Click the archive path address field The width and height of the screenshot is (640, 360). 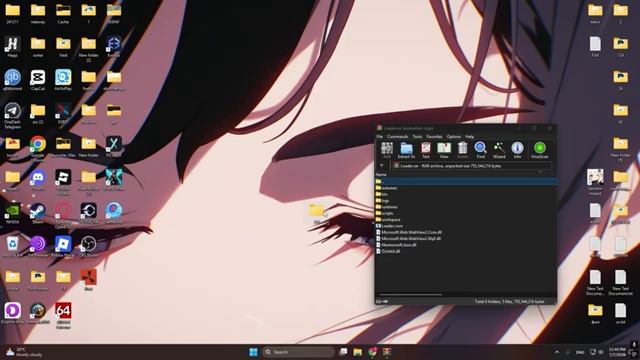coord(472,166)
